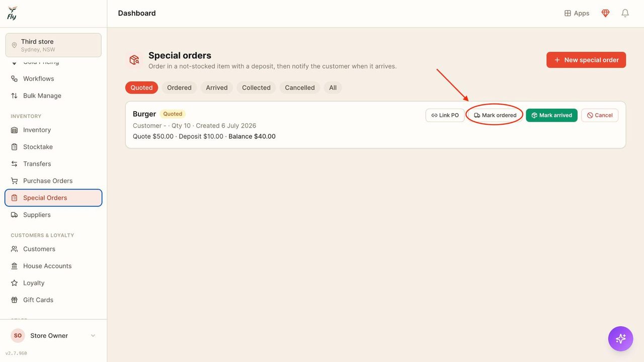This screenshot has width=644, height=362.
Task: Open the Customers page
Action: pos(53,249)
